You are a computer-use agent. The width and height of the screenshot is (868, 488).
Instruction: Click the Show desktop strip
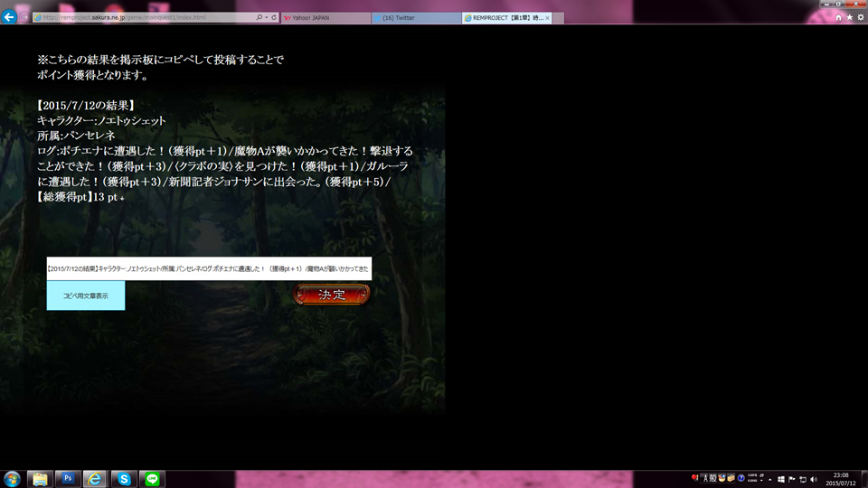[864, 479]
